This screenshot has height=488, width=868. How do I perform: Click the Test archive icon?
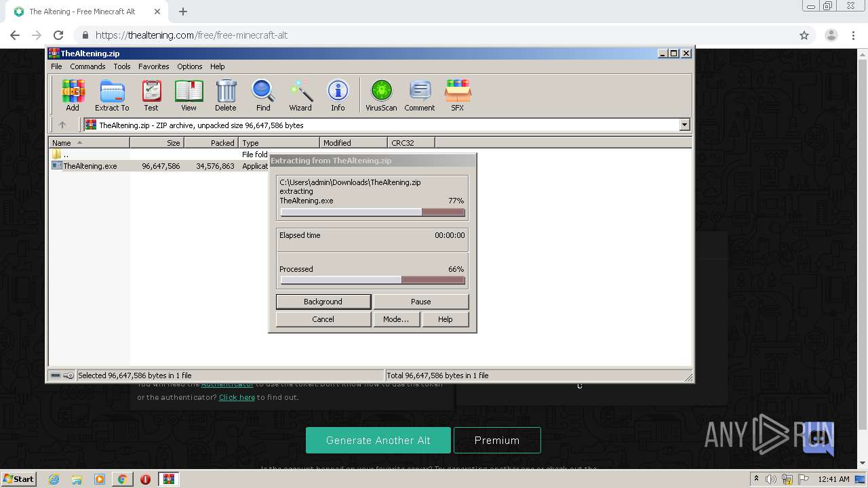click(151, 96)
